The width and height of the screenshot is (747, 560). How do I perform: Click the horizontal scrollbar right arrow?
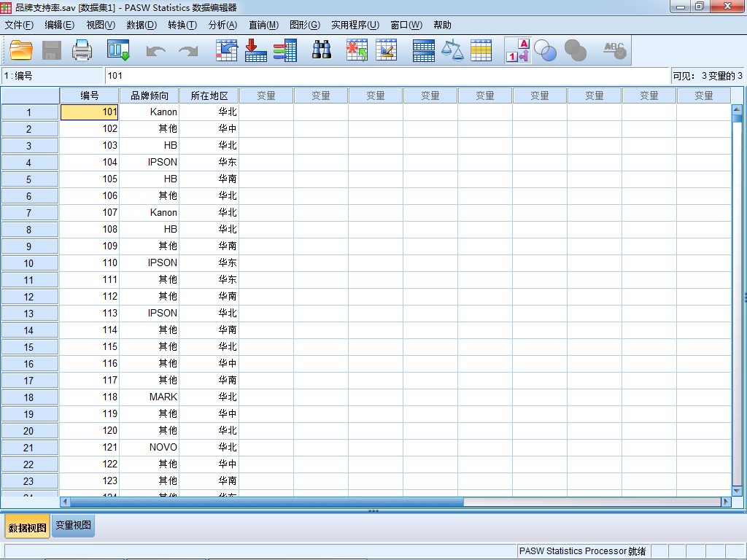pos(726,502)
